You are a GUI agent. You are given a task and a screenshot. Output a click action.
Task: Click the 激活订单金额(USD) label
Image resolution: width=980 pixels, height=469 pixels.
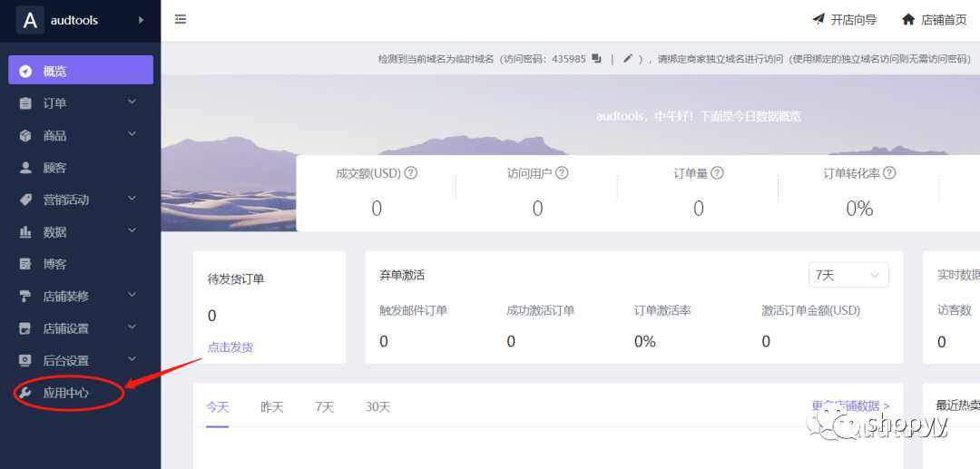[x=811, y=310]
